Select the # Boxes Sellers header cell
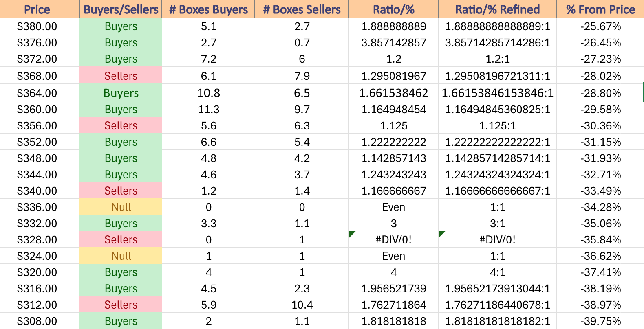This screenshot has height=329, width=644. (x=302, y=9)
